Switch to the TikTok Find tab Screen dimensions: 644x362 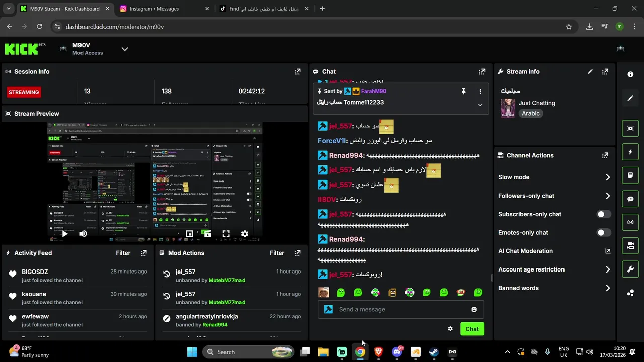[265, 9]
